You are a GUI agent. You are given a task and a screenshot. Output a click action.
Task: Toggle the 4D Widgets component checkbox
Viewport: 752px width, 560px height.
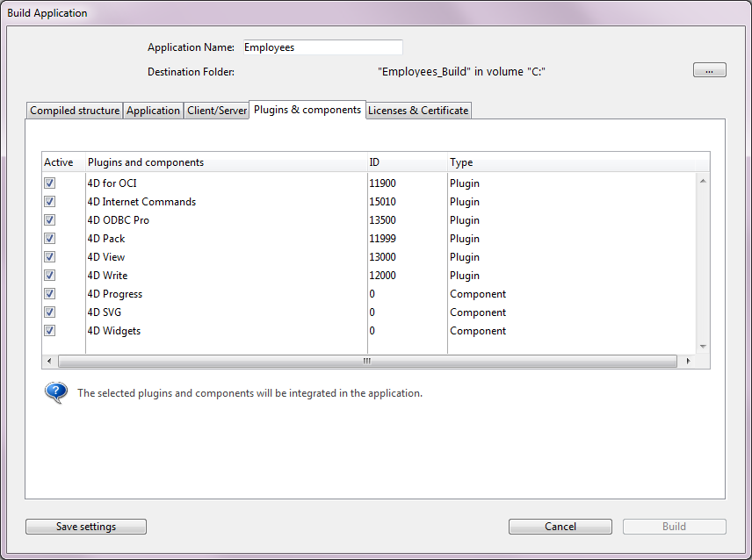[x=50, y=331]
